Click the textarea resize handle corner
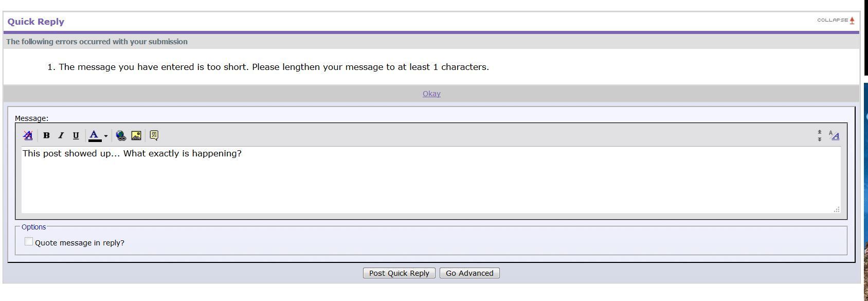Image resolution: width=868 pixels, height=301 pixels. pyautogui.click(x=837, y=209)
